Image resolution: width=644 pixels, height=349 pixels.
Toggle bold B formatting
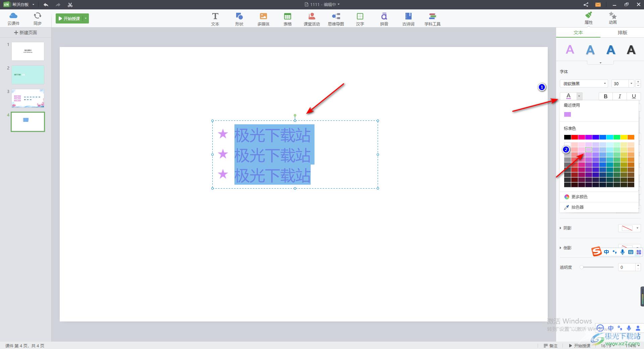pyautogui.click(x=605, y=96)
